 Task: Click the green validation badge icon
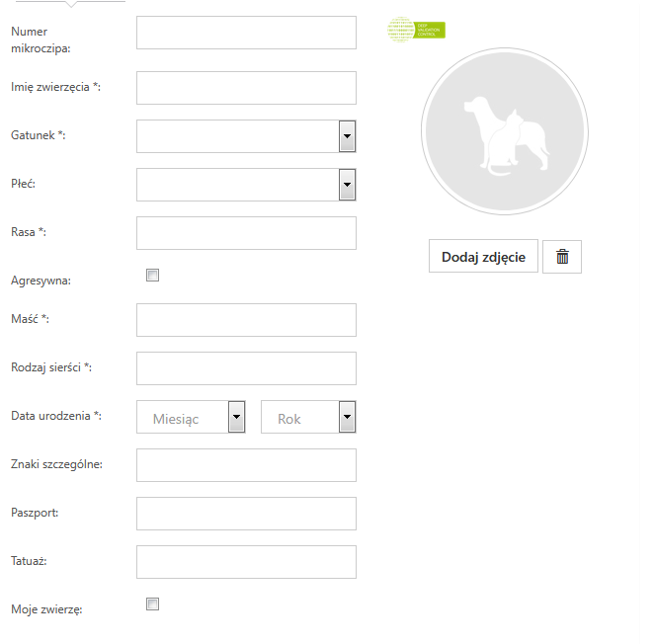coord(416,30)
